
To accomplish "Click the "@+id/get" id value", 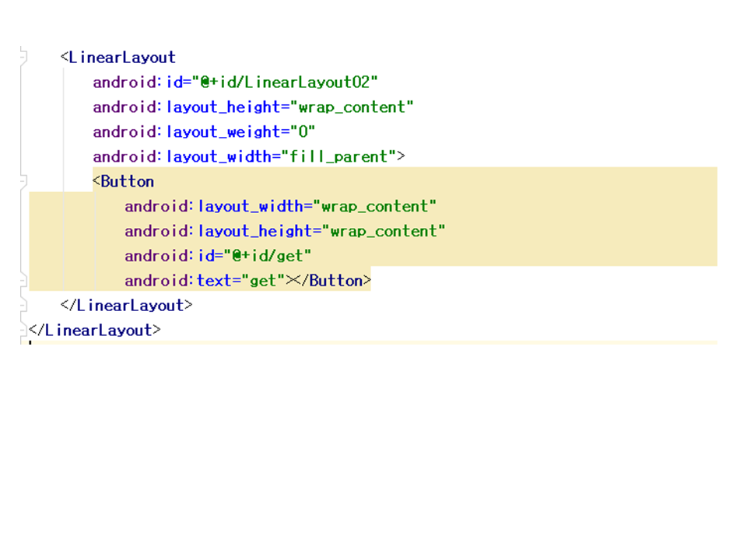I will [x=268, y=257].
